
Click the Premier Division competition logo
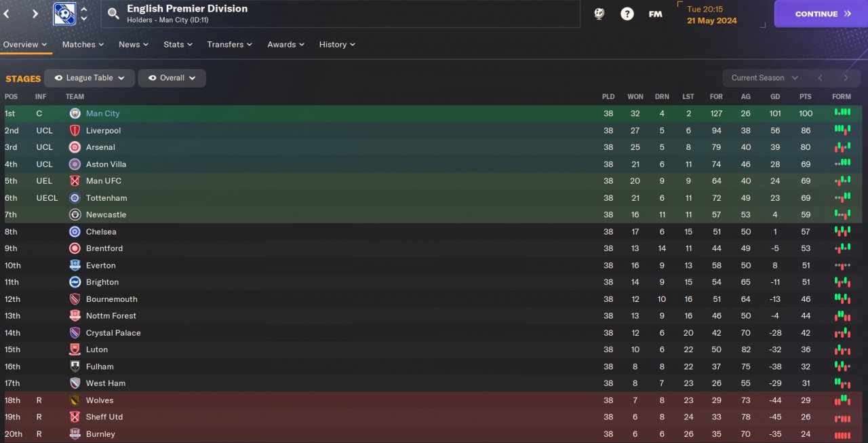point(64,14)
